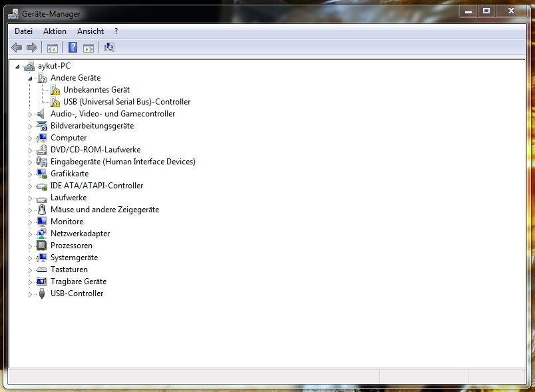
Task: Expand the Monitore node
Action: point(30,222)
